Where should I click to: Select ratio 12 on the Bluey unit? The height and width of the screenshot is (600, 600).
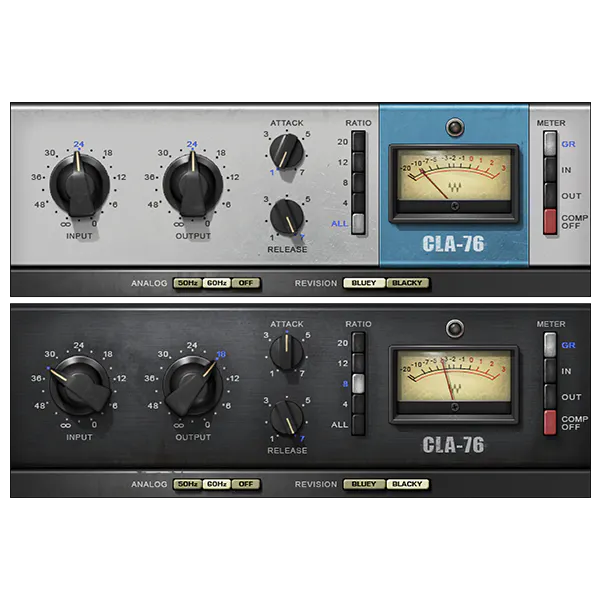[x=359, y=162]
